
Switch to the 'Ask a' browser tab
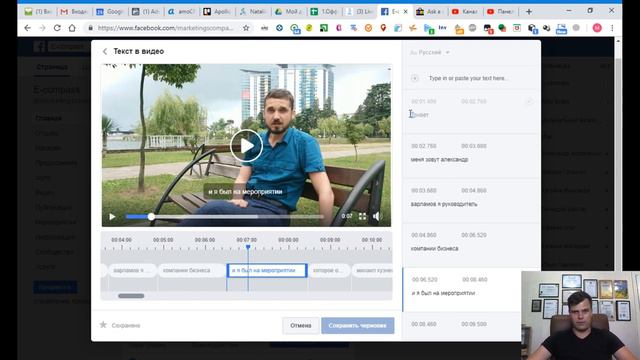(431, 12)
